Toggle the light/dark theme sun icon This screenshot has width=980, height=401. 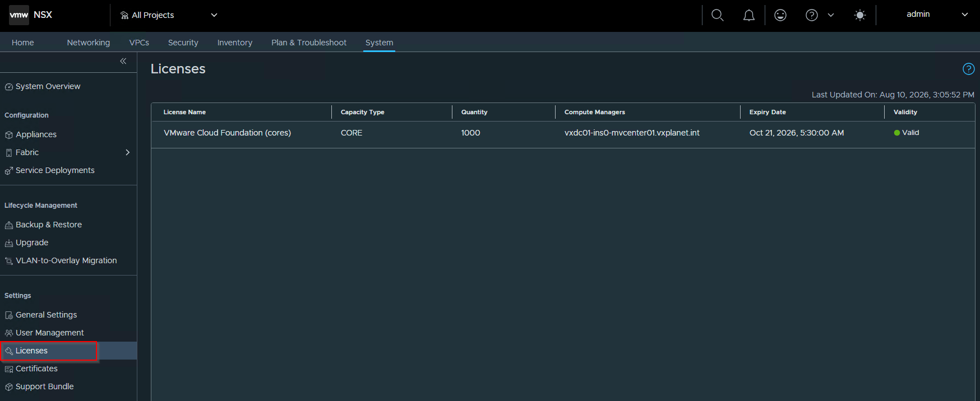coord(860,15)
